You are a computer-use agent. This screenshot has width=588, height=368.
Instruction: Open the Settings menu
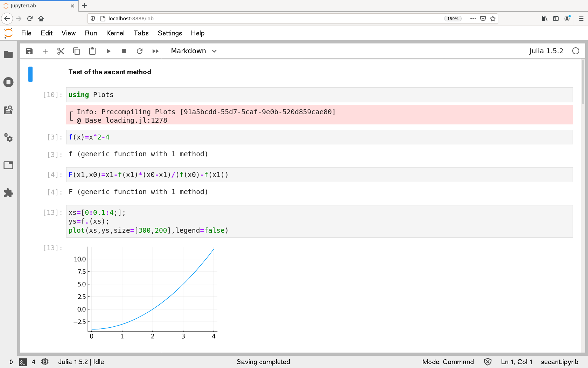click(169, 33)
